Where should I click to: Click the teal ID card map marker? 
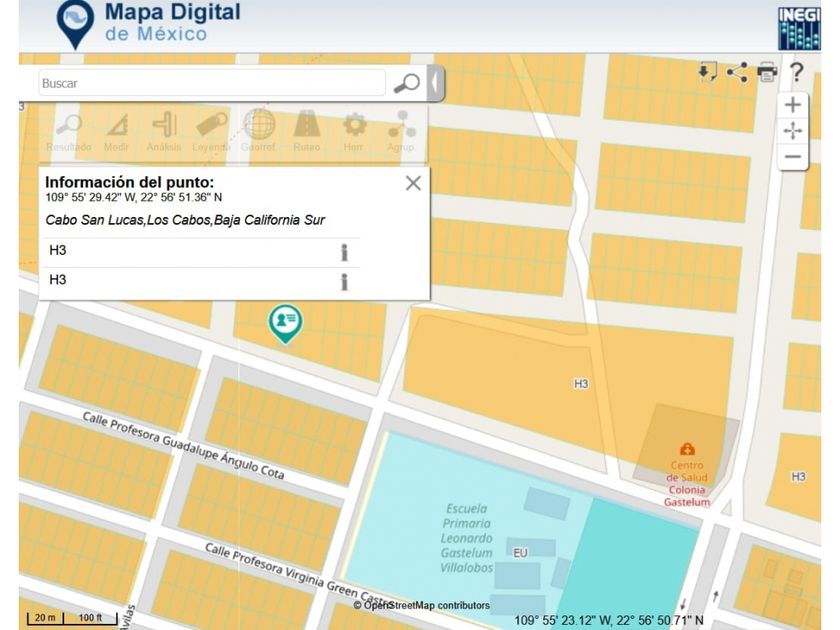(286, 324)
